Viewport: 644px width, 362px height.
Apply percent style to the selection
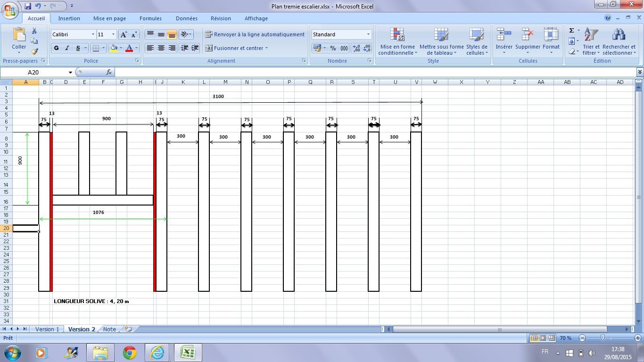point(333,48)
